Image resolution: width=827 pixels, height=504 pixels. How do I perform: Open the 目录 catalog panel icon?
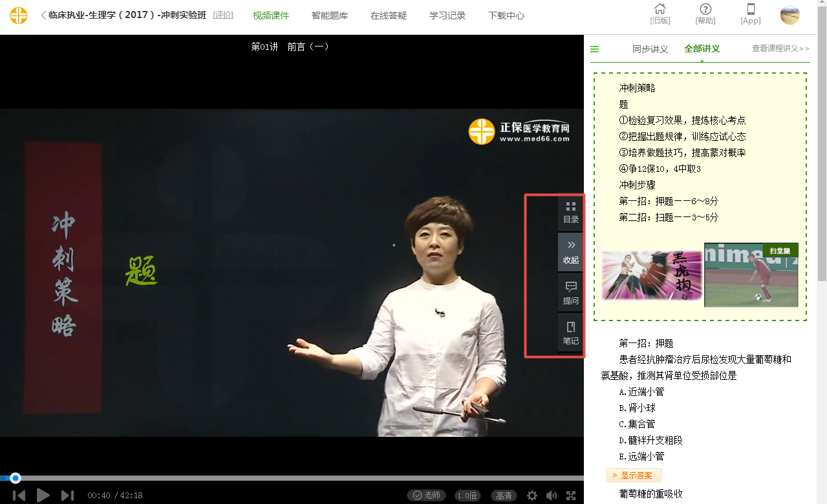[570, 213]
